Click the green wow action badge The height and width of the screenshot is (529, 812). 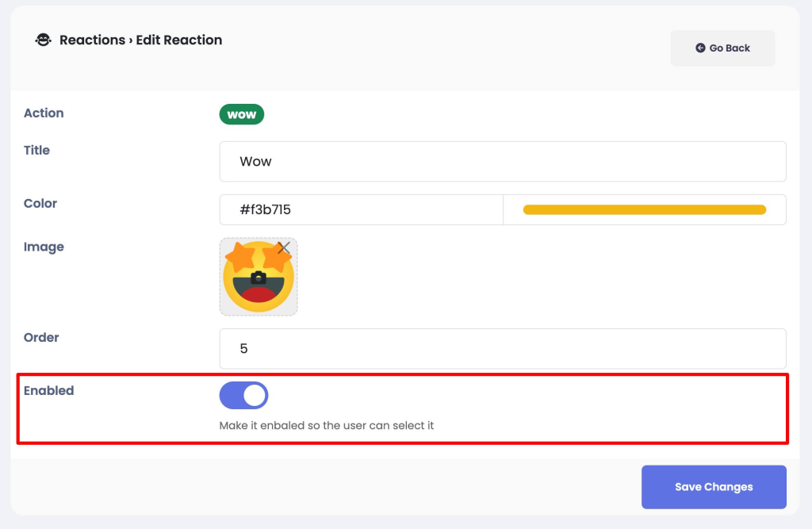242,114
